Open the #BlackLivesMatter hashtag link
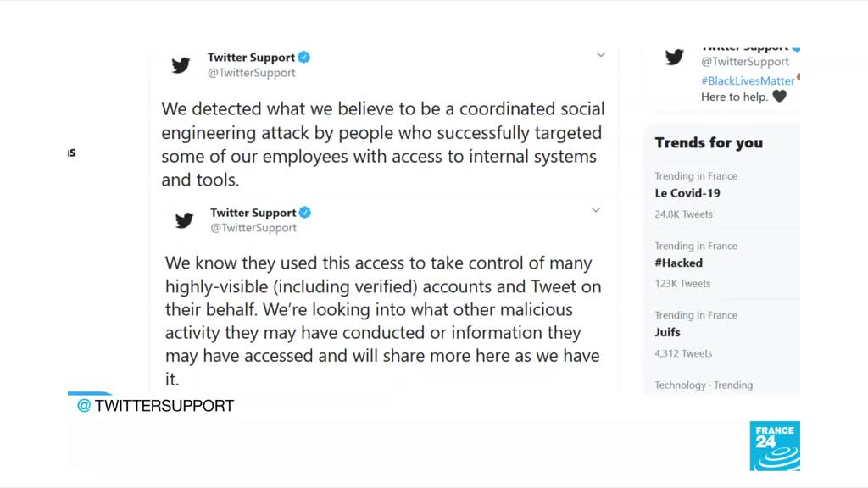Viewport: 868px width, 488px height. (748, 80)
